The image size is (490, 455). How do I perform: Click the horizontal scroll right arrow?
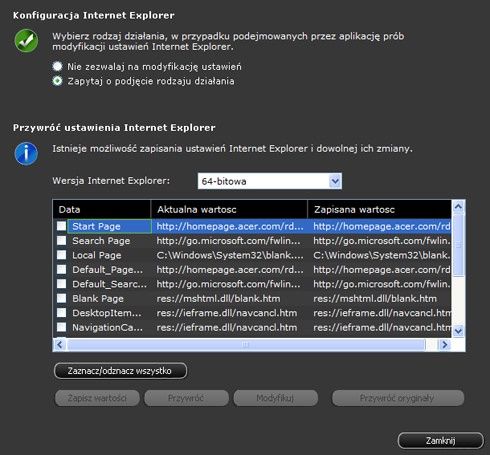pos(444,344)
